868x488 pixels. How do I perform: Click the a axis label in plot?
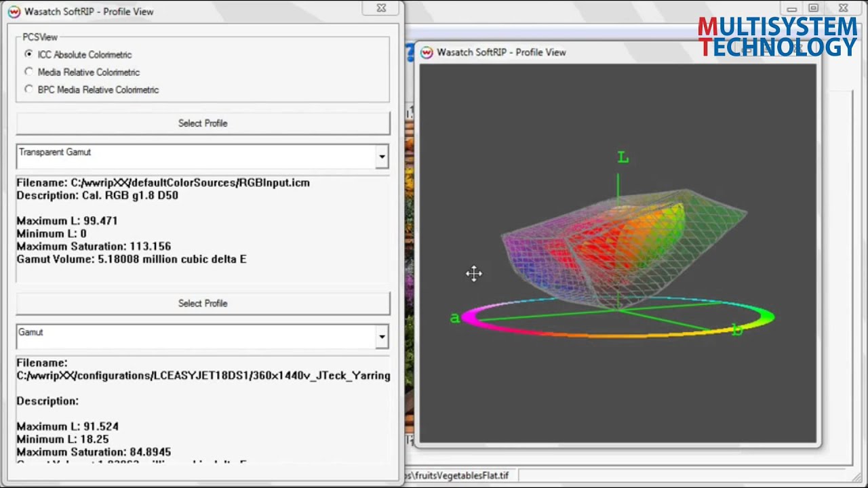coord(454,318)
